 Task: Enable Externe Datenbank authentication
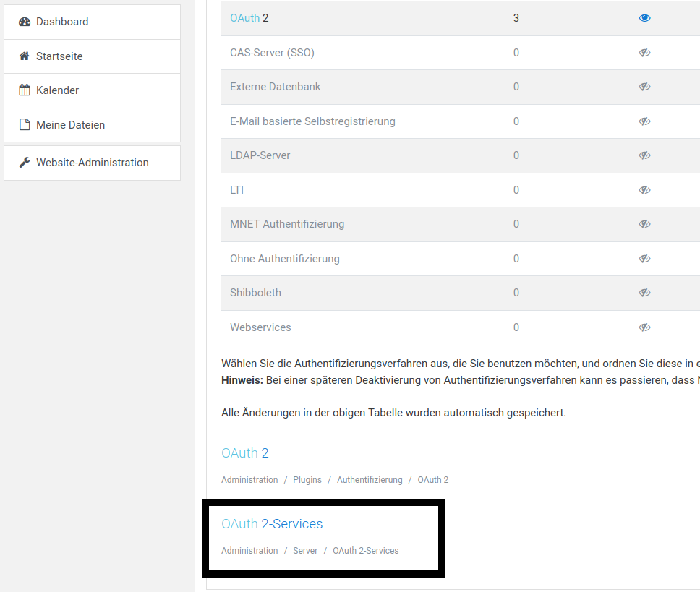(x=645, y=87)
